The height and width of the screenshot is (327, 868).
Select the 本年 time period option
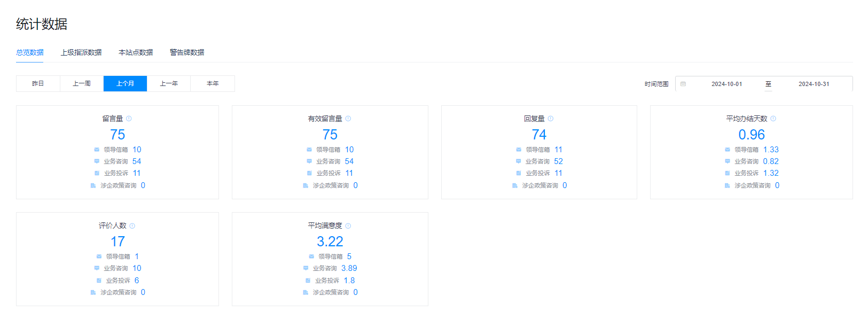213,84
